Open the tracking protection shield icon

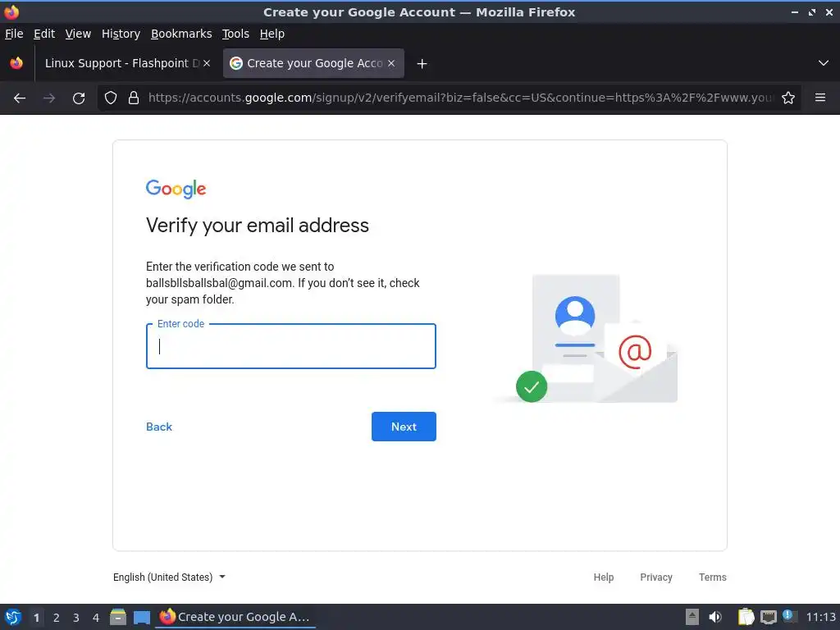(x=111, y=98)
